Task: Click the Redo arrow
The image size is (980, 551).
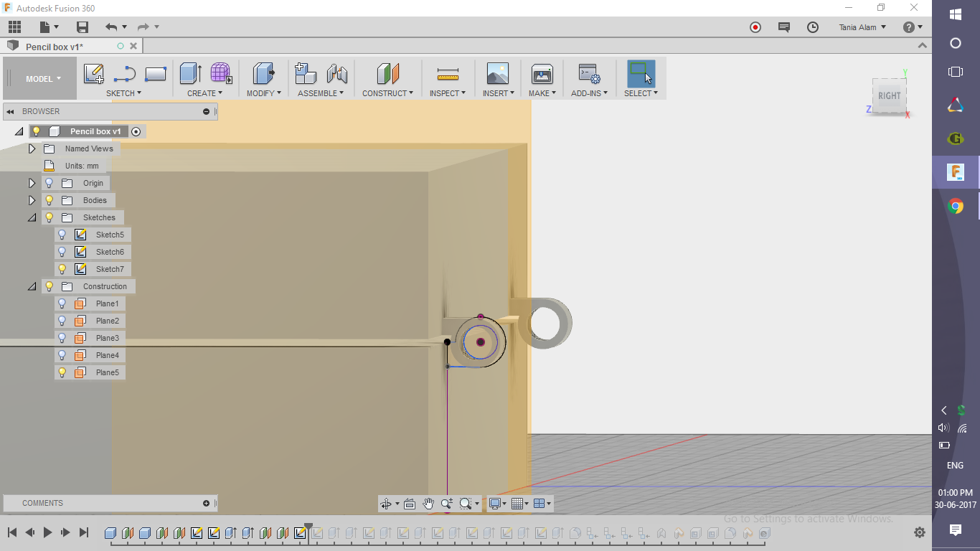Action: coord(143,27)
